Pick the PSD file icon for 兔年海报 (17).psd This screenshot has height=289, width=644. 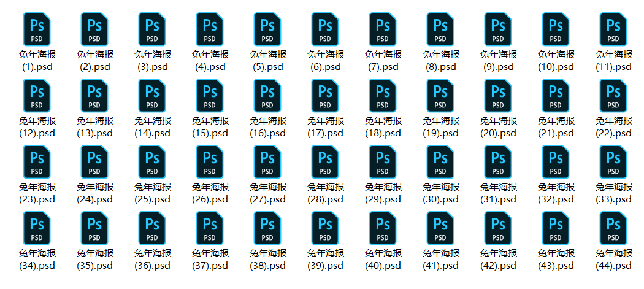pyautogui.click(x=325, y=95)
